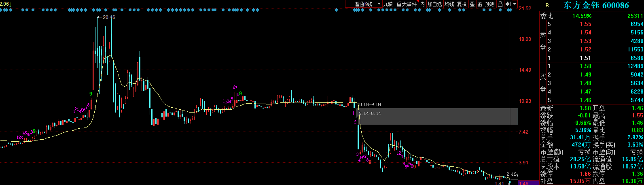This screenshot has width=644, height=185.
Task: Click the 金额 value 4724万
Action: coord(582,145)
